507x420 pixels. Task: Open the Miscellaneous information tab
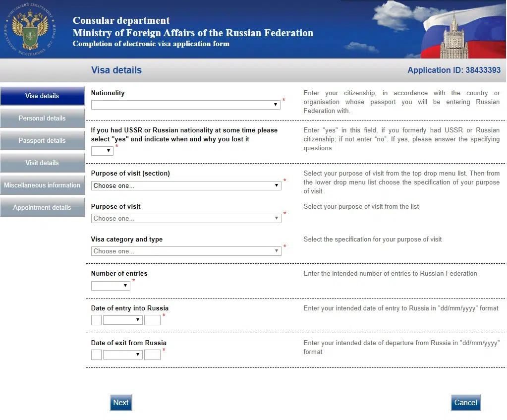[42, 185]
